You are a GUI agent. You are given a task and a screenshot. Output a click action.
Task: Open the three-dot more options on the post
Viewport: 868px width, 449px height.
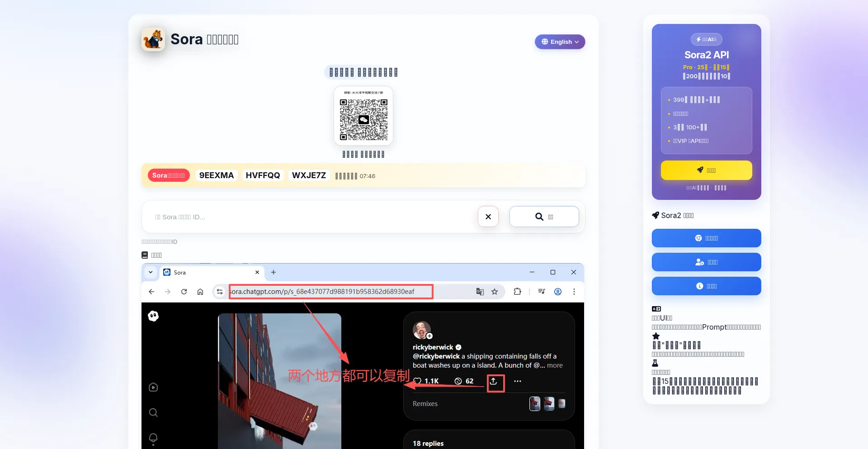[x=518, y=381]
